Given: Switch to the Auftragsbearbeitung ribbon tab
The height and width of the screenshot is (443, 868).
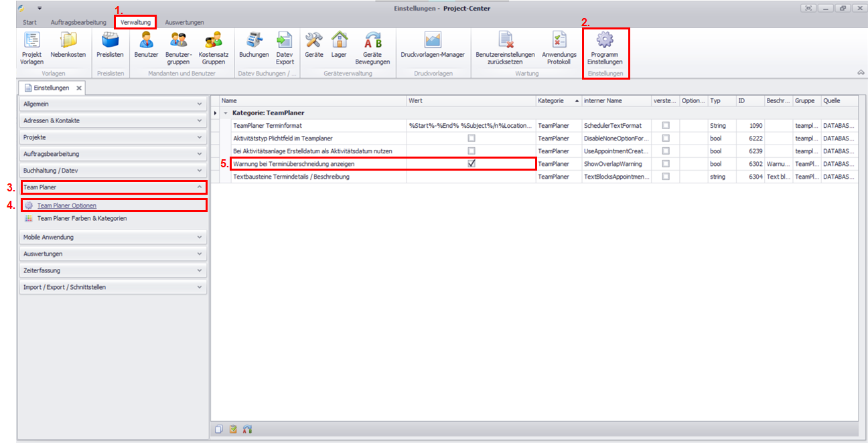Looking at the screenshot, I should (x=78, y=22).
